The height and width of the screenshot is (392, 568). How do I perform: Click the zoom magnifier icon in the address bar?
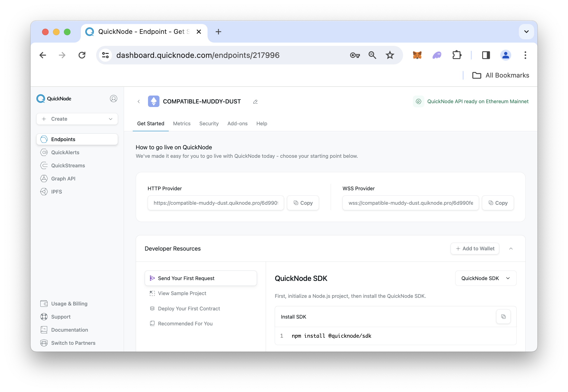coord(372,55)
